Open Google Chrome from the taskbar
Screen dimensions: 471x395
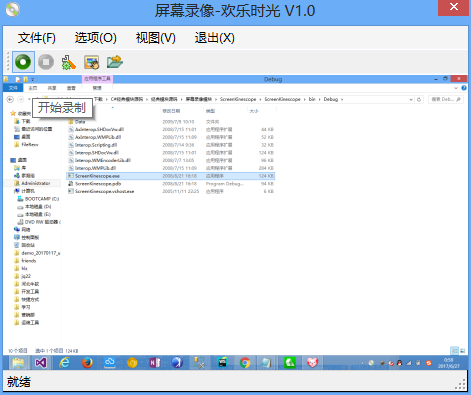click(x=245, y=363)
